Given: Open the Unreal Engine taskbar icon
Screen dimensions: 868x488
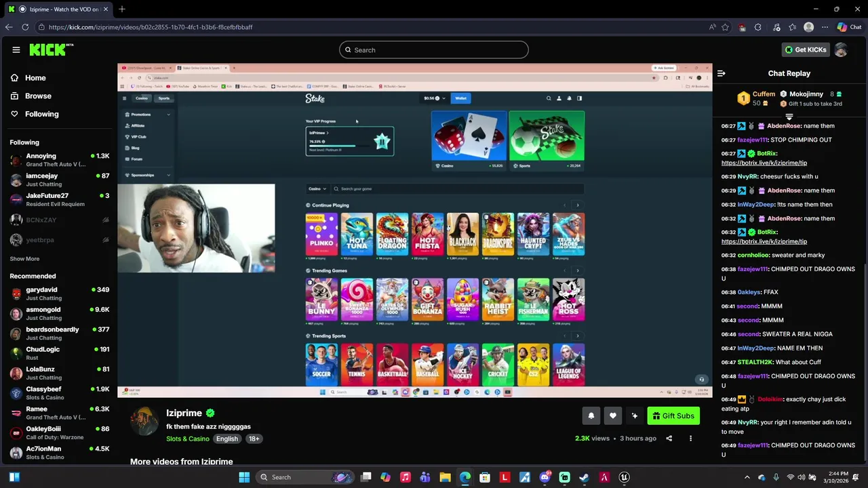Looking at the screenshot, I should 624,477.
